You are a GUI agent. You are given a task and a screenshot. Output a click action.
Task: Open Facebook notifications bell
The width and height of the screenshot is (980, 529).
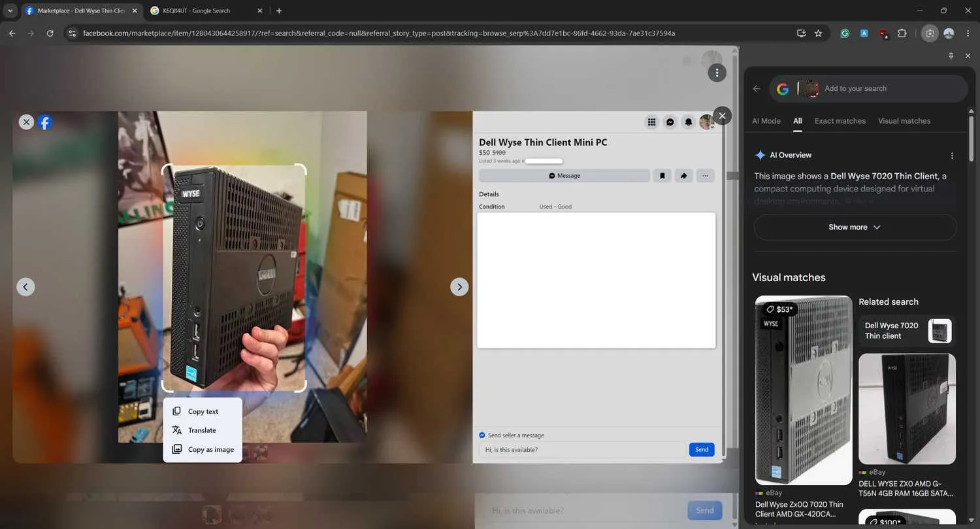[688, 122]
